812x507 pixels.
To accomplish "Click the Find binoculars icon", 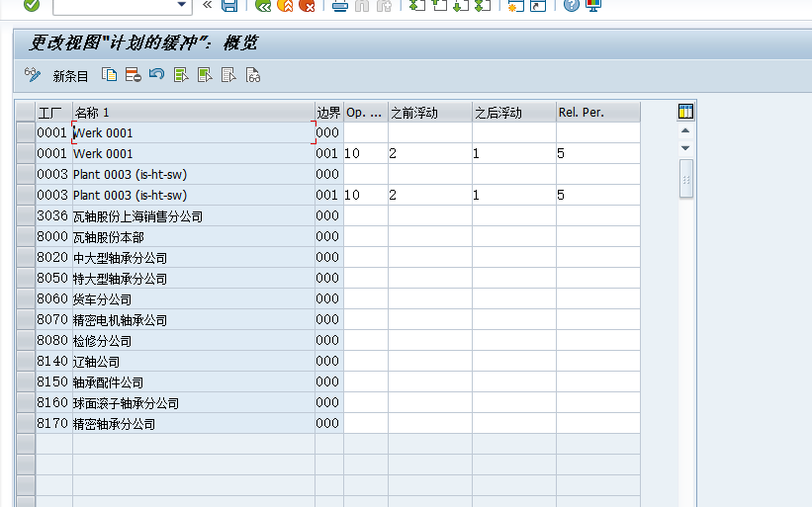I will (362, 5).
